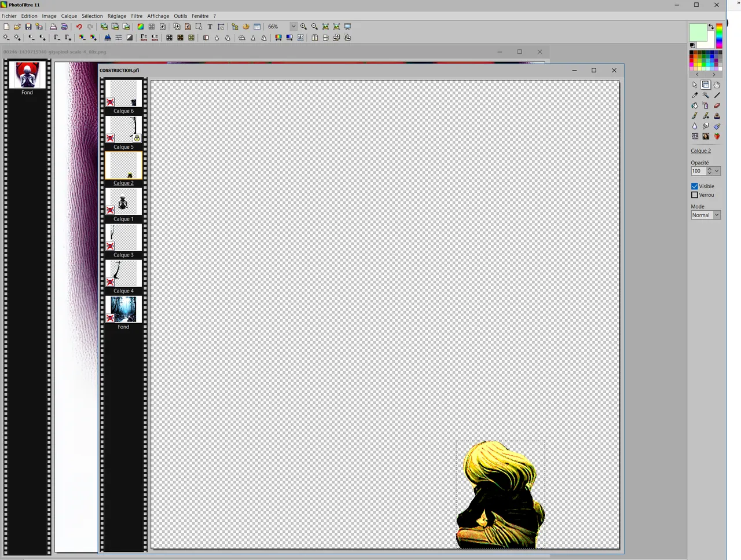This screenshot has width=741, height=560.
Task: Click the Text tool T icon
Action: [x=210, y=27]
